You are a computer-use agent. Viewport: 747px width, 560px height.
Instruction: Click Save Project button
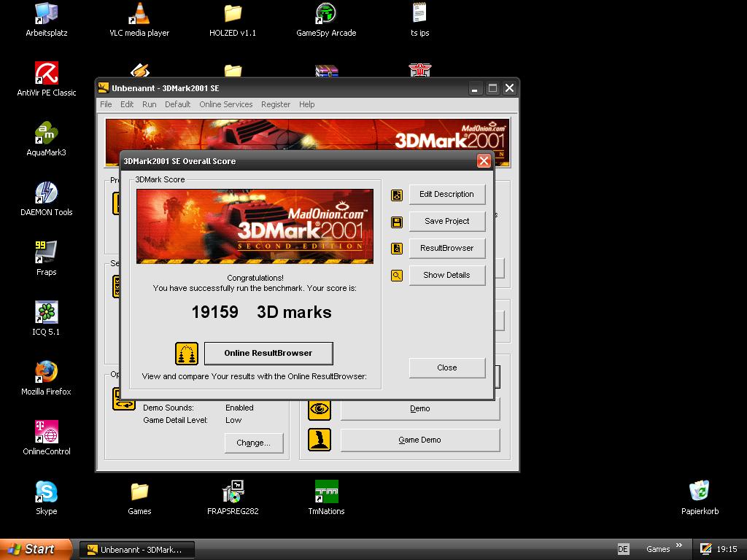pyautogui.click(x=447, y=222)
